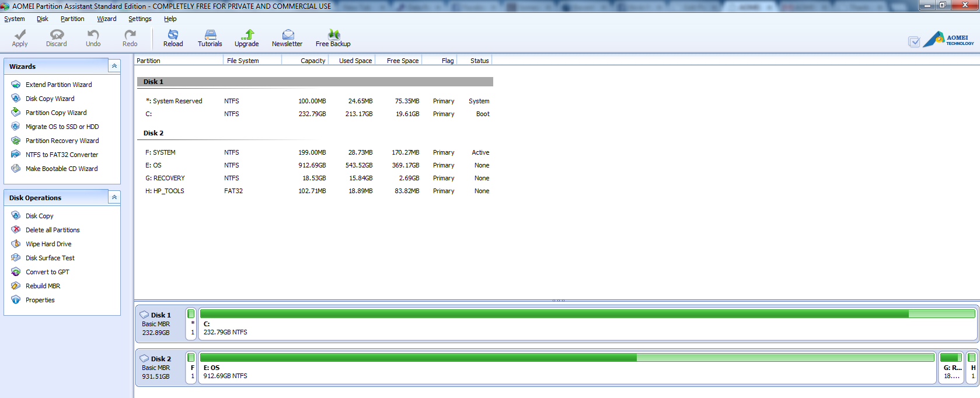
Task: Select the E: OS partition row
Action: click(x=315, y=165)
